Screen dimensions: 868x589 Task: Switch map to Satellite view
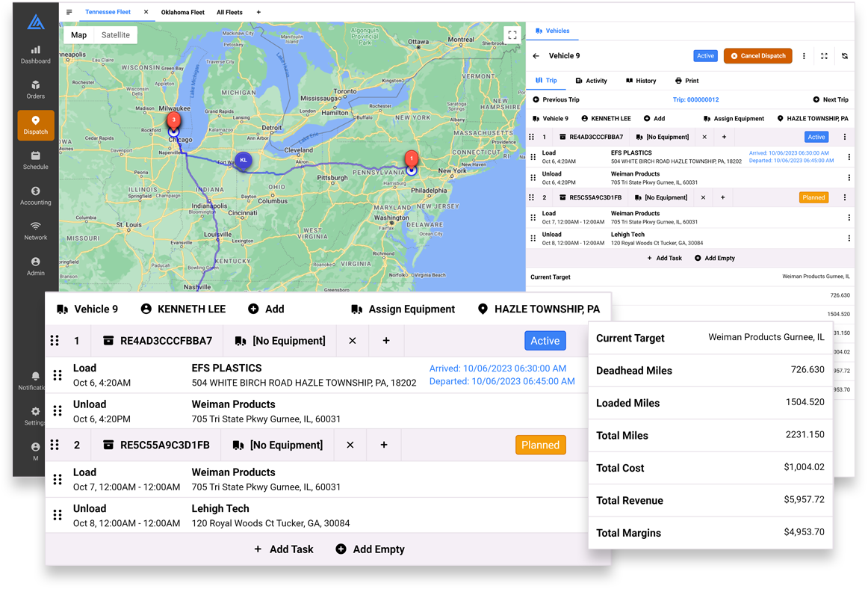(x=116, y=35)
